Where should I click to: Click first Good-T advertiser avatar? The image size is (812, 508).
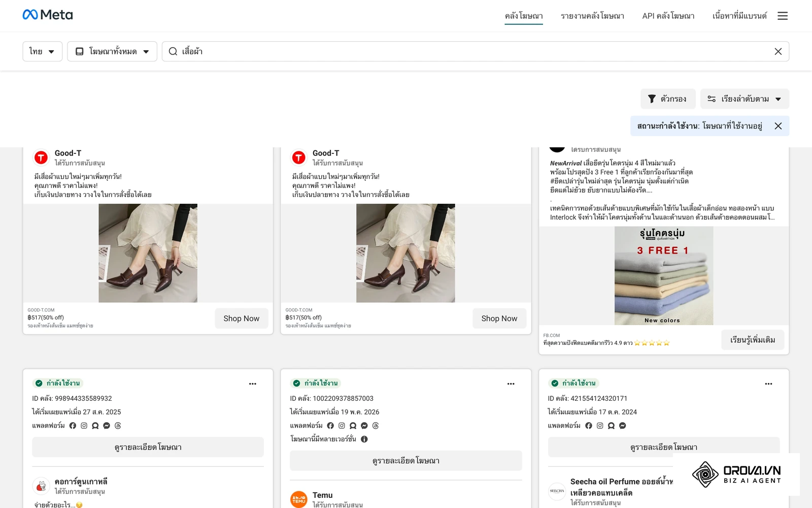click(41, 157)
